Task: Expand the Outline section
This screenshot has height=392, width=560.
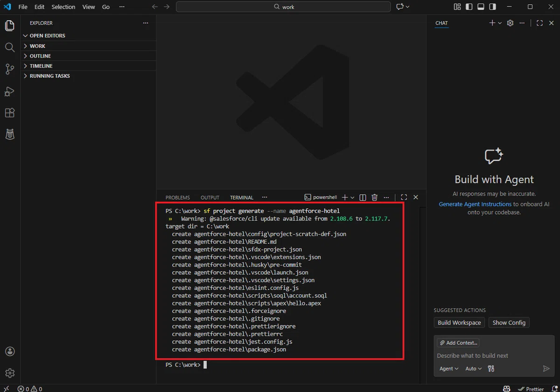Action: (89, 56)
